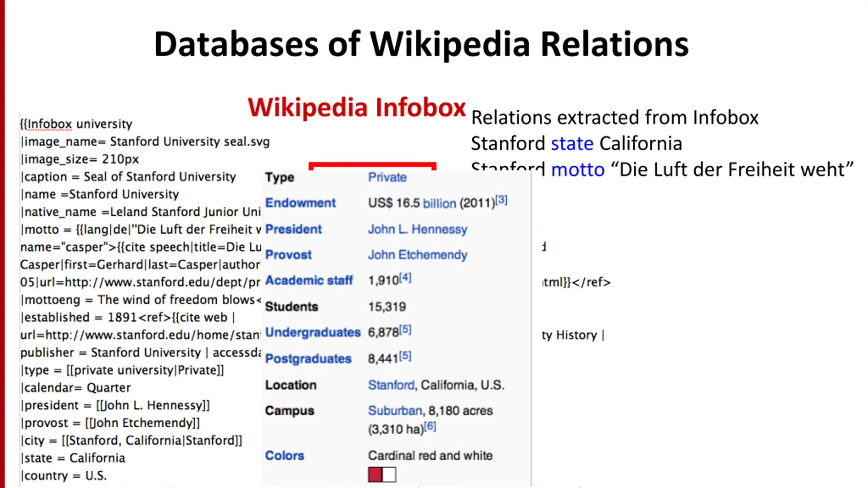868x488 pixels.
Task: Click the '|image_name= Stanford University seal.svg' line
Action: pyautogui.click(x=145, y=142)
